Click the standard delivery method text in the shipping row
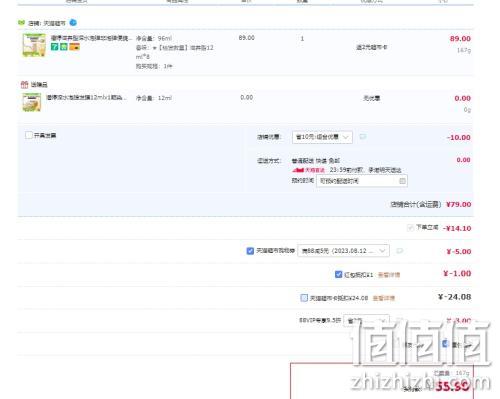This screenshot has height=399, width=500. (x=316, y=161)
